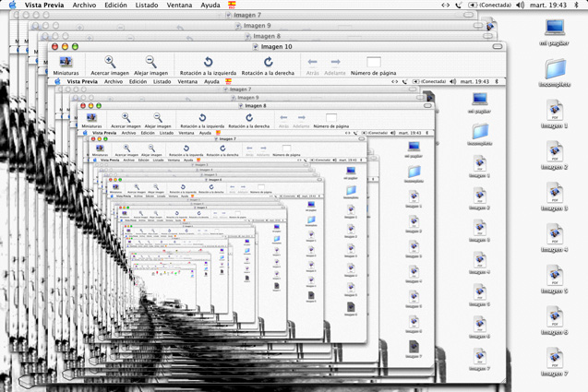Viewport: 588px width, 392px height.
Task: Click the Imagen 10 title bar document icon
Action: 256,46
